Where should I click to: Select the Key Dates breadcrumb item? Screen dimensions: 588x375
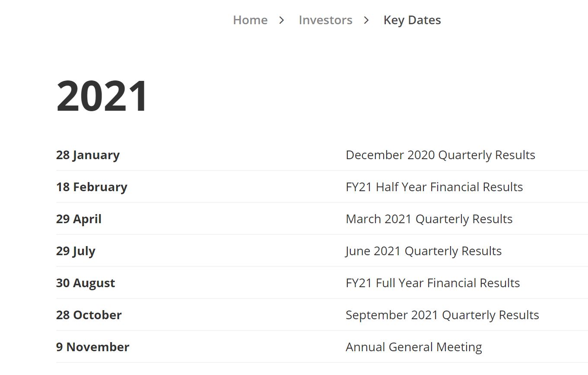pos(412,20)
